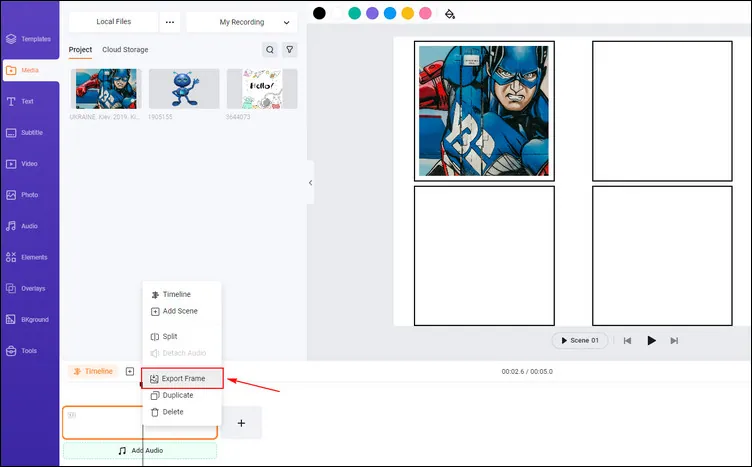Switch to the Cloud Storage tab
This screenshot has height=467, width=752.
click(125, 49)
